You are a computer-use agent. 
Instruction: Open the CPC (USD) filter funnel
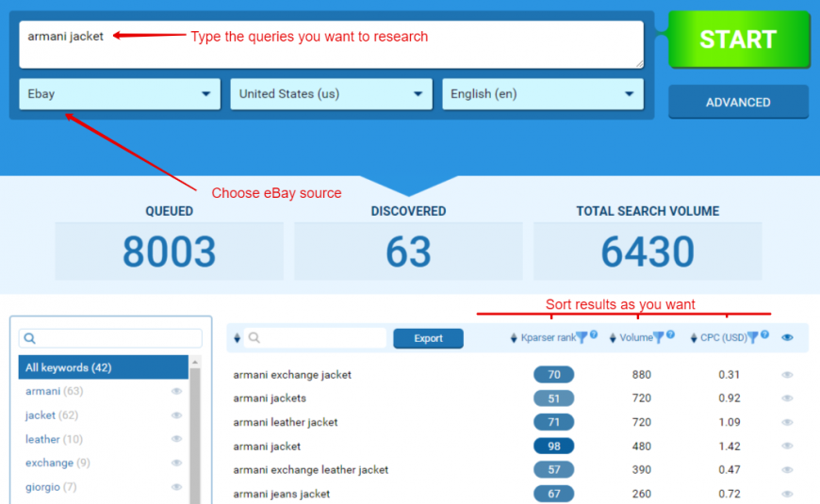pyautogui.click(x=753, y=338)
